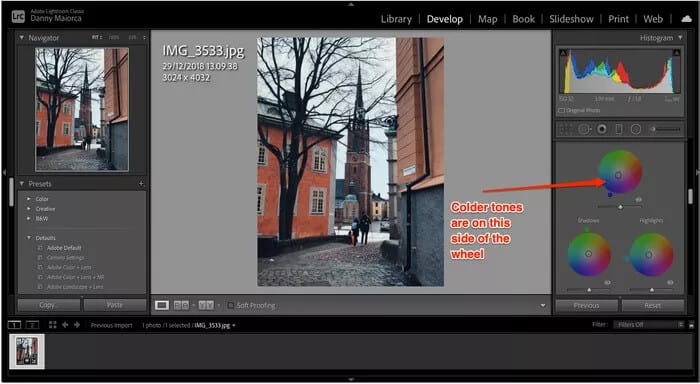Collapse the Histogram panel
Image resolution: width=700 pixels, height=384 pixels.
tap(680, 38)
